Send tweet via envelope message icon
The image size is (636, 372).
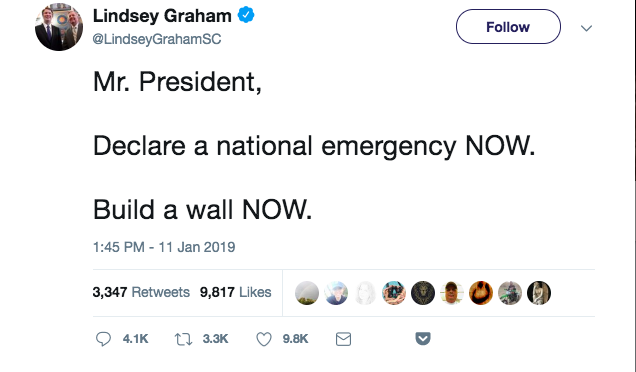click(343, 339)
